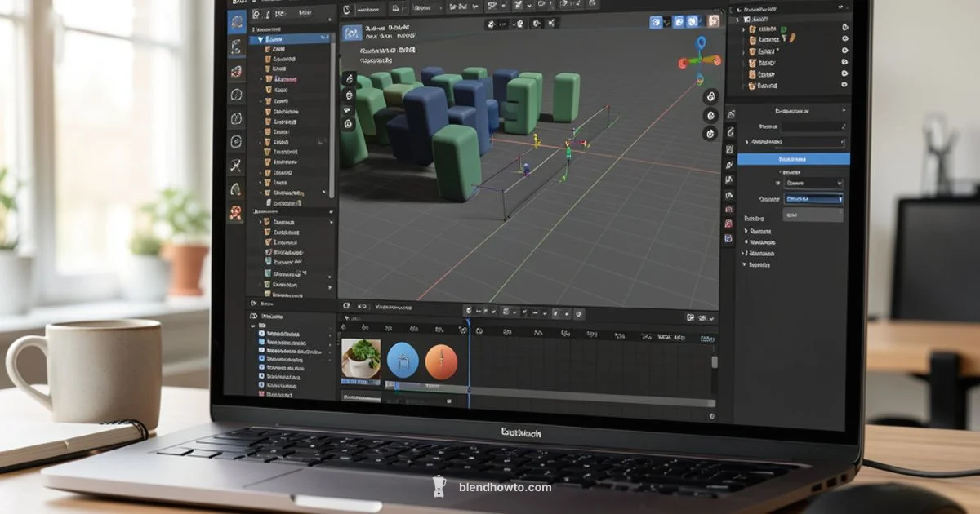Click the blue highlighted top icon in left toolbar
Screen dimensions: 980x514
click(x=238, y=22)
